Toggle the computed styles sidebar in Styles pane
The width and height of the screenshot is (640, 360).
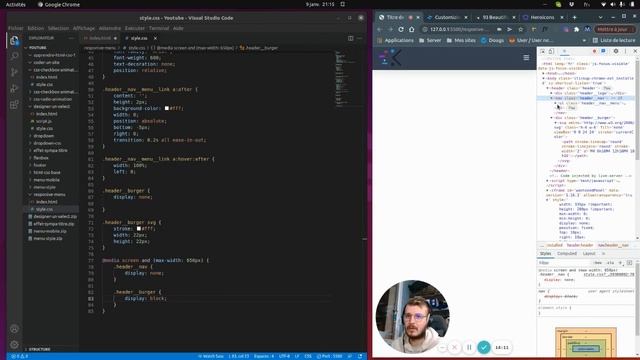tap(629, 263)
